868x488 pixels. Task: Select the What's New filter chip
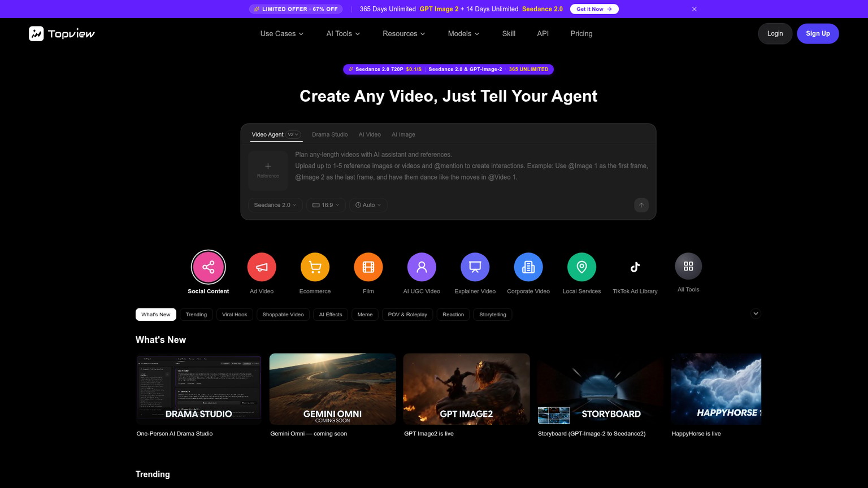(156, 315)
